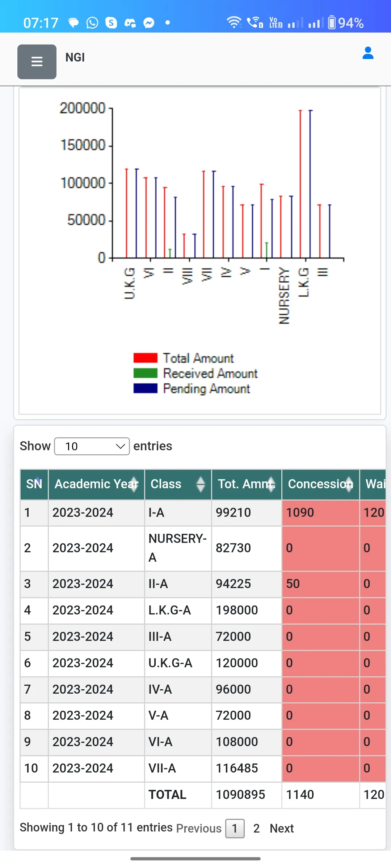The width and height of the screenshot is (391, 868).
Task: Click blue Pending Amount legend swatch
Action: (145, 388)
